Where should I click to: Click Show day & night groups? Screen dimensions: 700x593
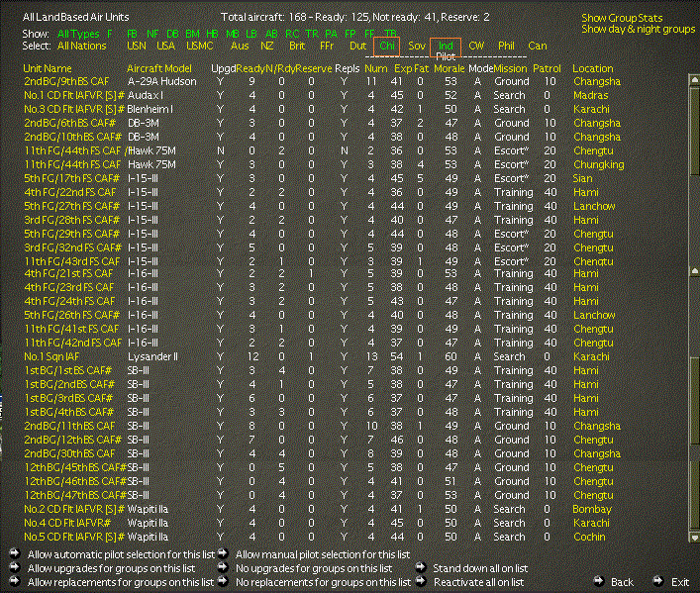[638, 30]
